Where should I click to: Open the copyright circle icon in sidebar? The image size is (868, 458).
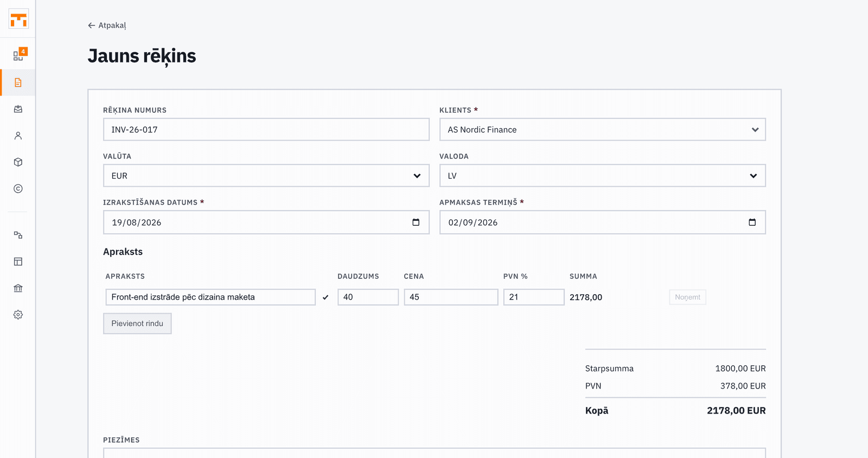(x=18, y=189)
